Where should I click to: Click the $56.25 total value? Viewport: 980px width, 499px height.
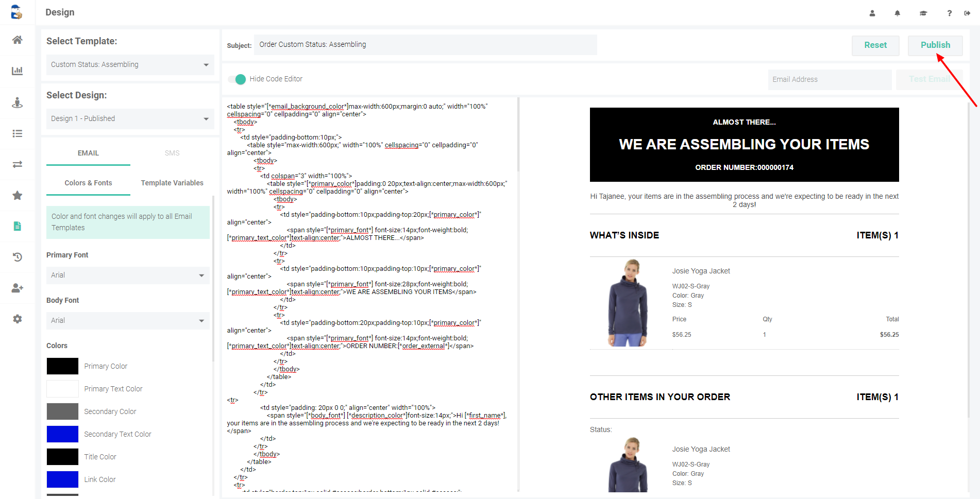(889, 335)
